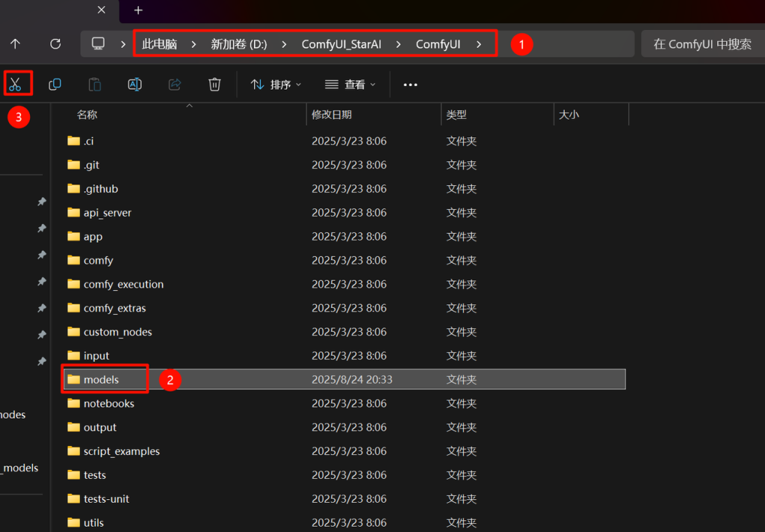Go up one folder level arrow
Screen dimensions: 765x532
(15, 44)
